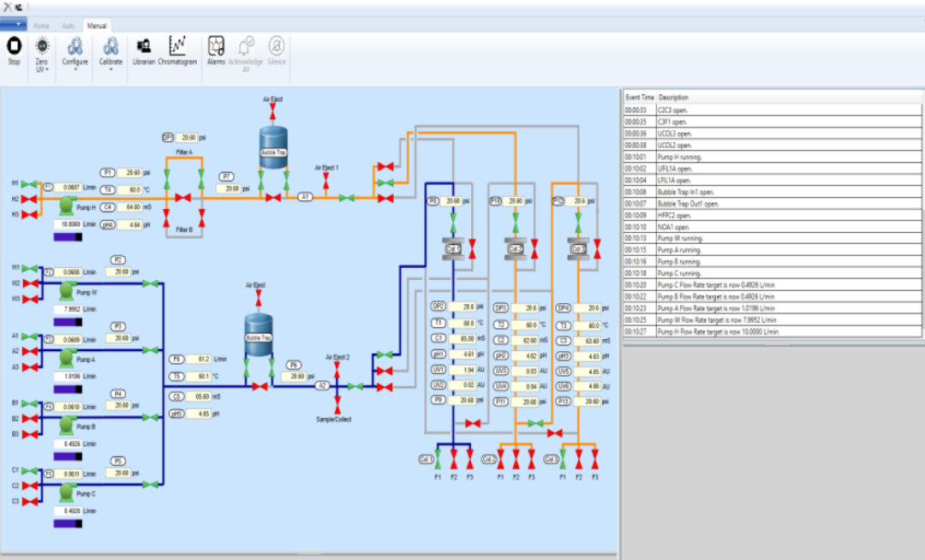Viewport: 925px width, 560px height.
Task: Toggle the H1 inlet valve
Action: [29, 184]
